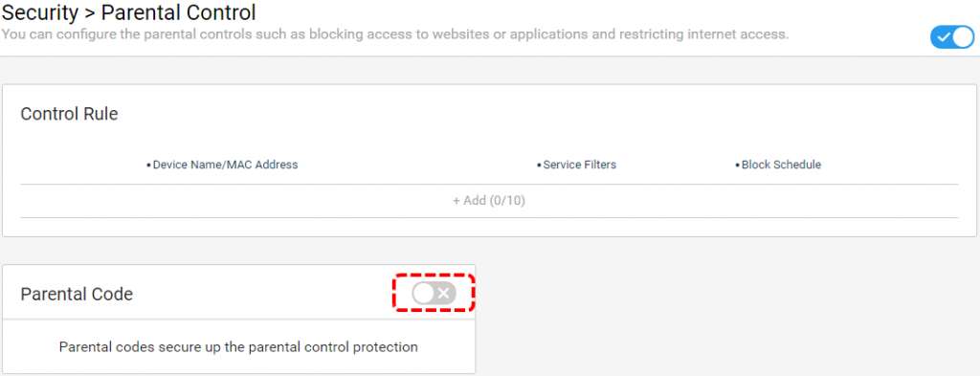Click the Parental Code section heading
The width and height of the screenshot is (980, 376).
[x=77, y=294]
